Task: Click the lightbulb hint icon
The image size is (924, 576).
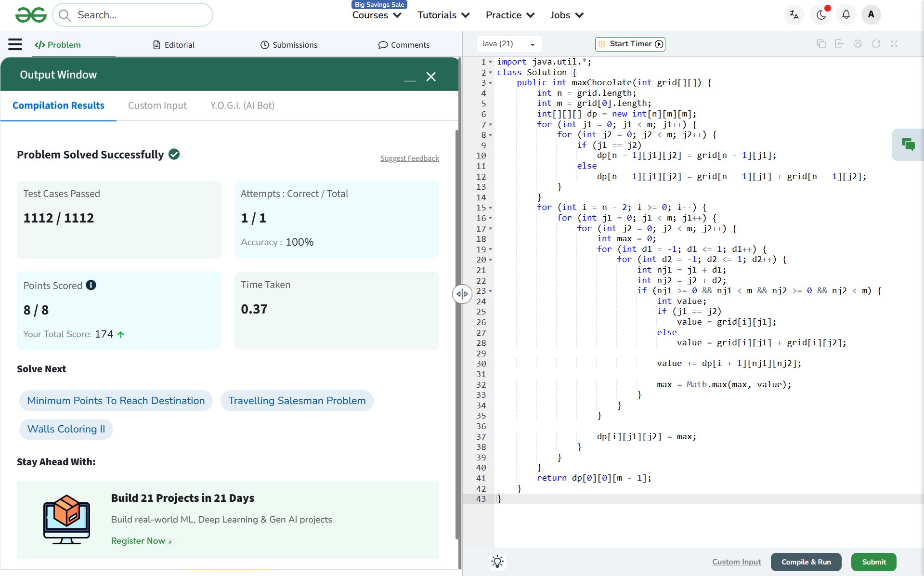Action: pos(497,562)
